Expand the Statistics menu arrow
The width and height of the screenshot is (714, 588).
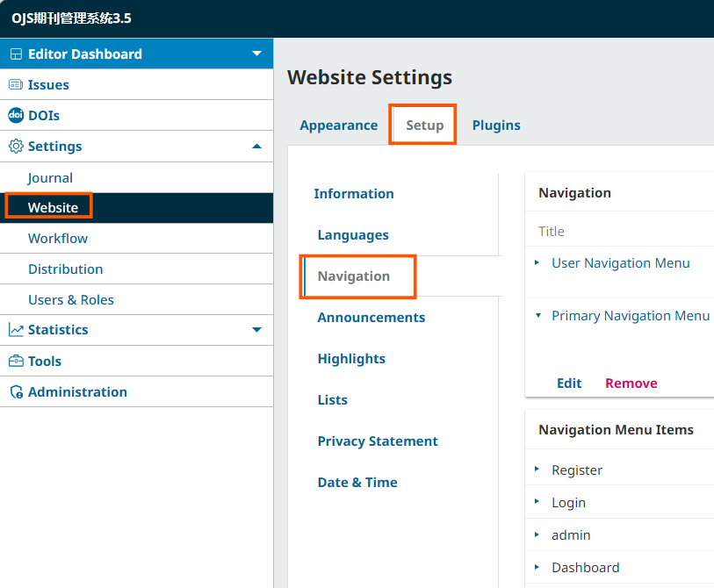(256, 329)
